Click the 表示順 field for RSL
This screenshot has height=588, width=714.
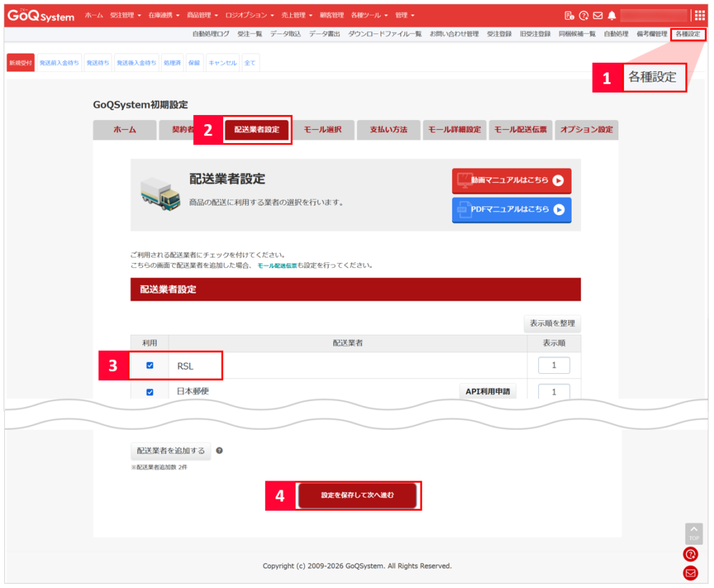pos(554,365)
